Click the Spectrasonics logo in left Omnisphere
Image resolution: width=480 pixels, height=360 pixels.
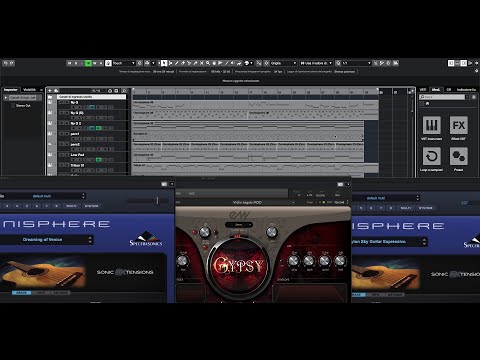pyautogui.click(x=146, y=239)
